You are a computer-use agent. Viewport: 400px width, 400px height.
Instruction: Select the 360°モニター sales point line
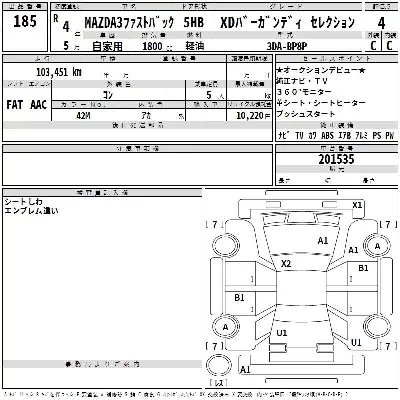point(304,92)
